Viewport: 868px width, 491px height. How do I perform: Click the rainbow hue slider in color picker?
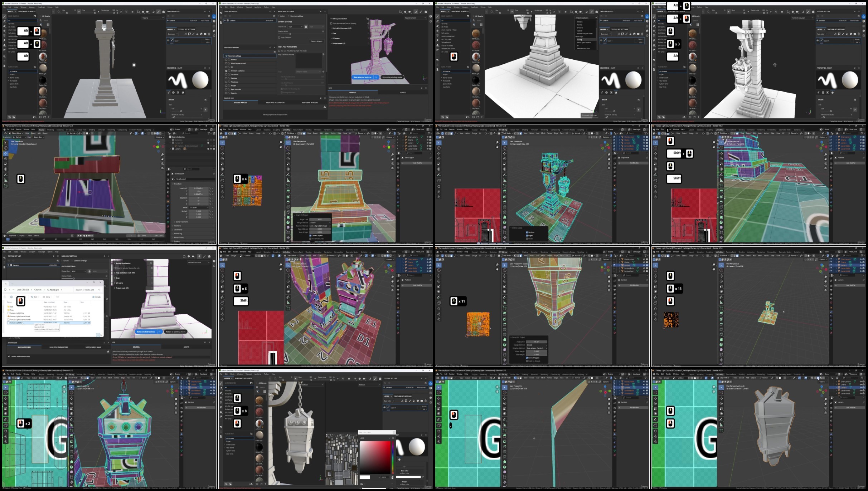tap(393, 458)
